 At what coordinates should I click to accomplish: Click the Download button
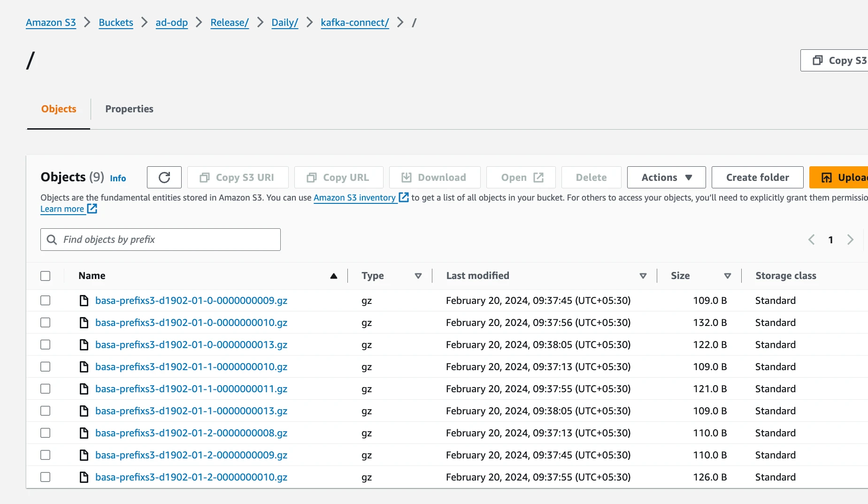tap(435, 178)
